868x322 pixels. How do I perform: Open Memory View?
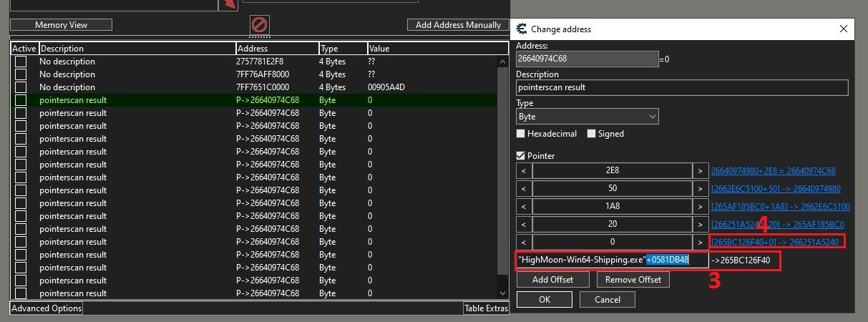[62, 25]
